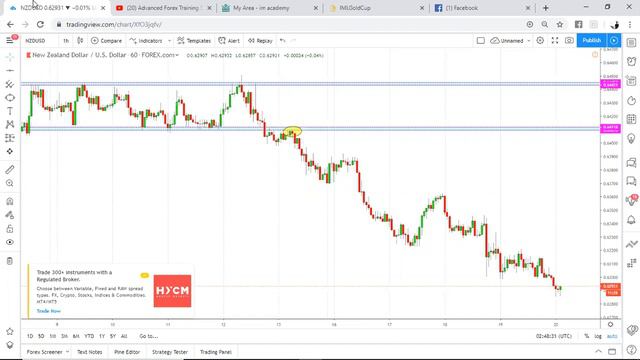Open chart settings gear
The image size is (640, 360).
540,41
